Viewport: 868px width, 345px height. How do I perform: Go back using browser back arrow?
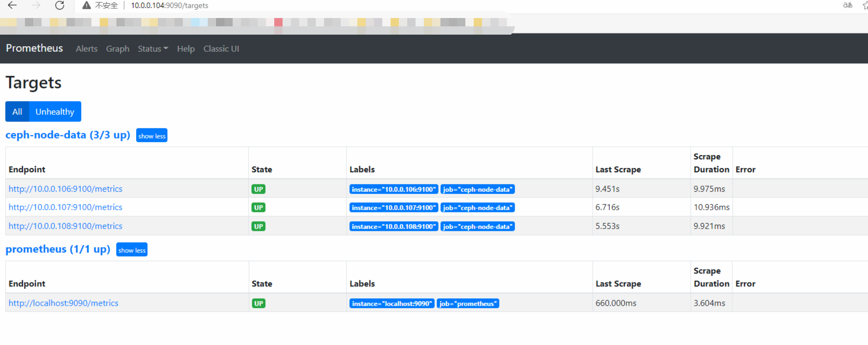pyautogui.click(x=12, y=6)
